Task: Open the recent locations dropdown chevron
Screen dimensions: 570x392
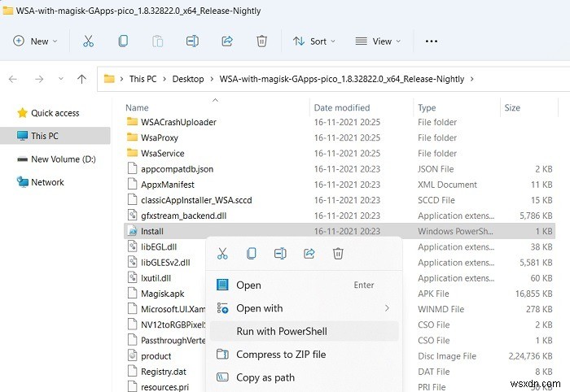Action: coord(61,79)
